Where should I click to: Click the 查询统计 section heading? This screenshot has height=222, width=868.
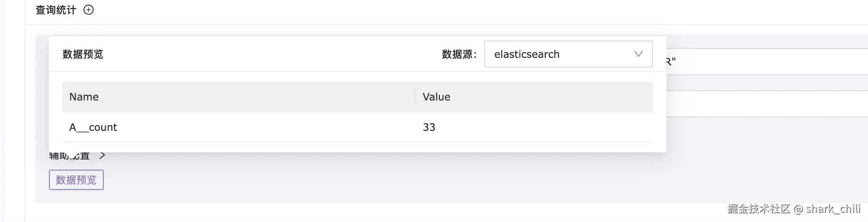point(56,10)
